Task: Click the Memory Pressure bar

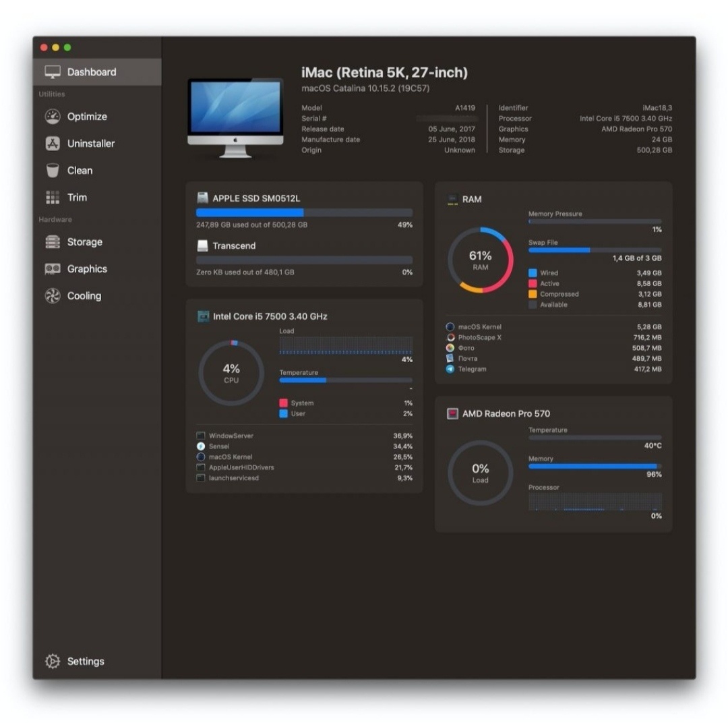Action: (595, 222)
